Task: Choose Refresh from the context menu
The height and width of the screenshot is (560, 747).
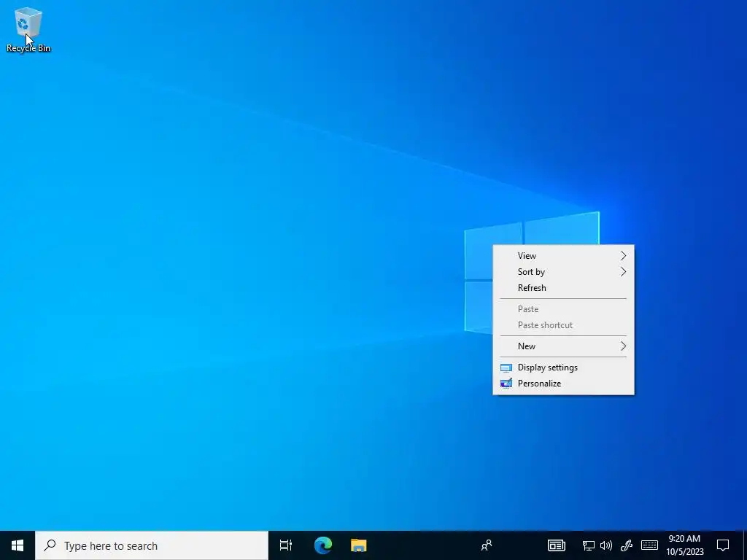Action: tap(563, 288)
